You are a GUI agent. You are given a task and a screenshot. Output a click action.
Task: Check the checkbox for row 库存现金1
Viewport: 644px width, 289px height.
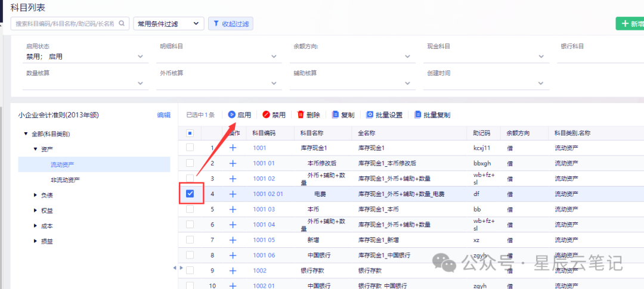(x=190, y=147)
